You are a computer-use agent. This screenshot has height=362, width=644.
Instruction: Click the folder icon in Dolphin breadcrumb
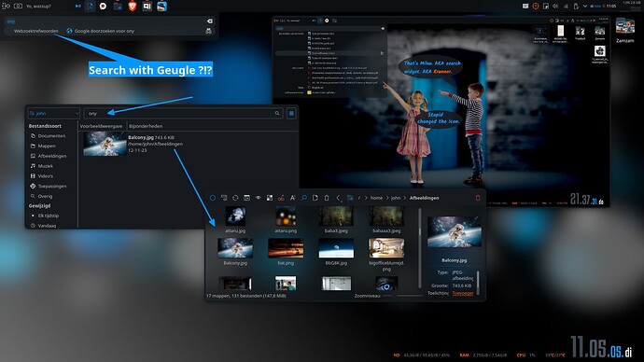coord(350,198)
